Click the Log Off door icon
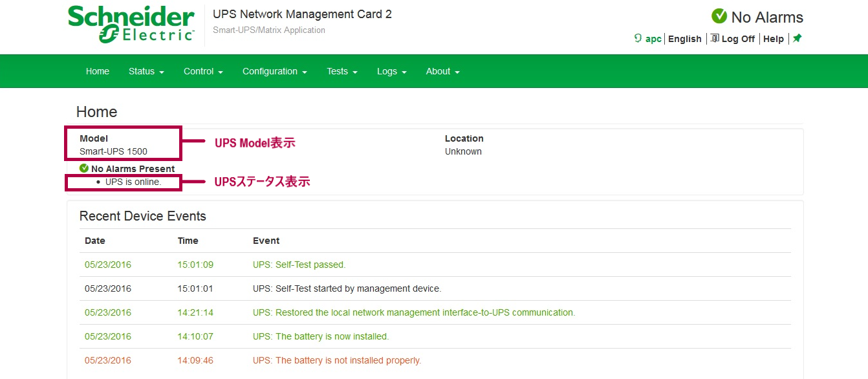Viewport: 868px width, 379px height. pos(715,38)
